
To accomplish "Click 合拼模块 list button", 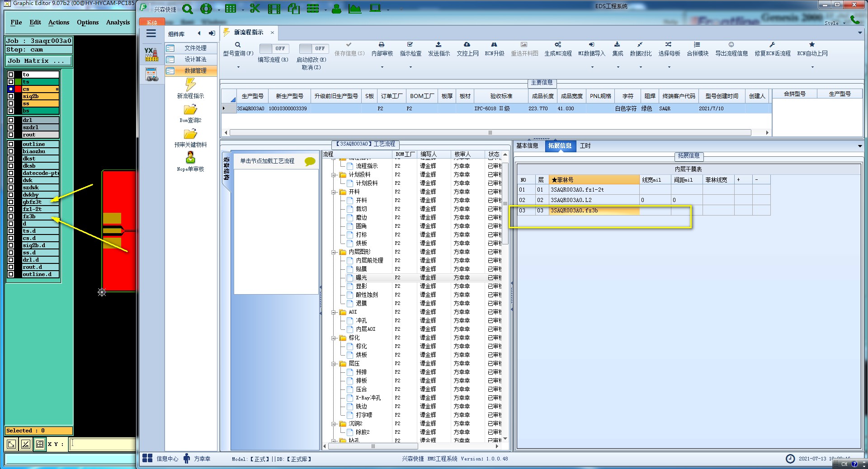I will (698, 49).
